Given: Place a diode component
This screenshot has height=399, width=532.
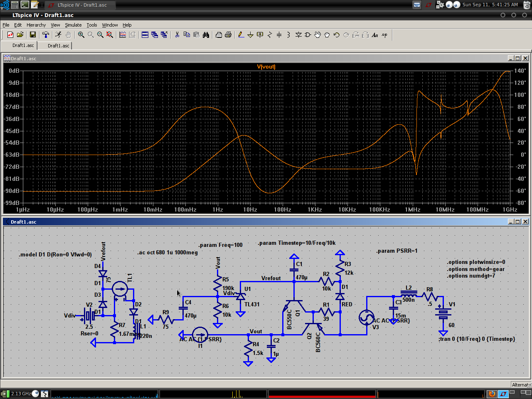Looking at the screenshot, I should [298, 35].
